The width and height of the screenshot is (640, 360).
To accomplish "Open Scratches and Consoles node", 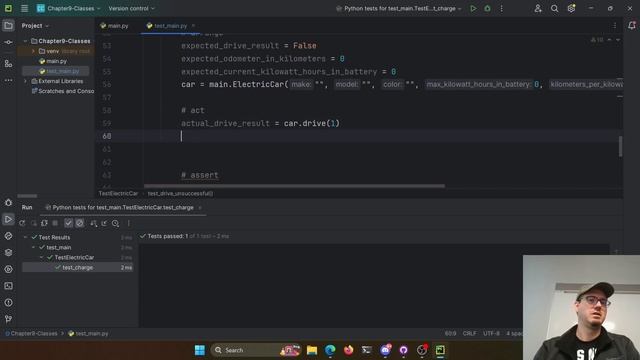I will [62, 91].
